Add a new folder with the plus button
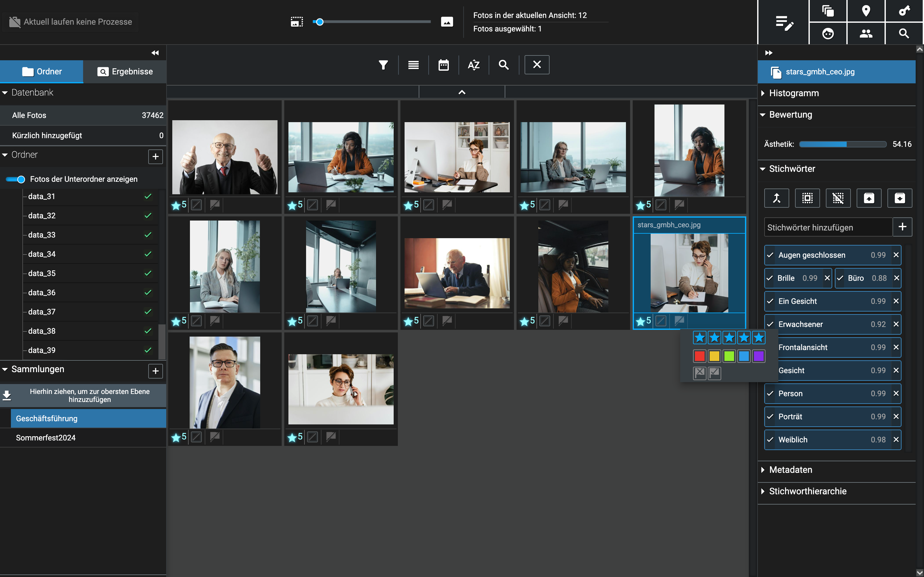Screen dimensions: 924x577 click(155, 156)
